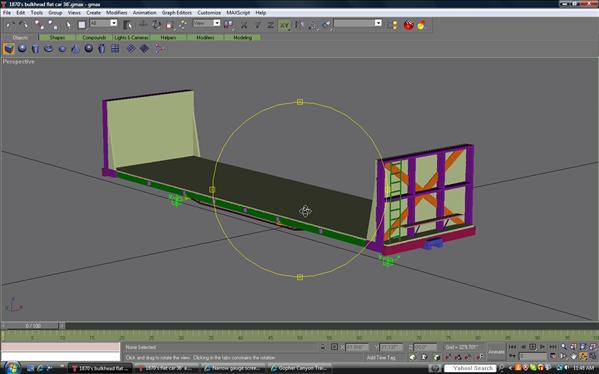Choose the Select and Scale tool
Image resolution: width=599 pixels, height=374 pixels.
point(170,25)
